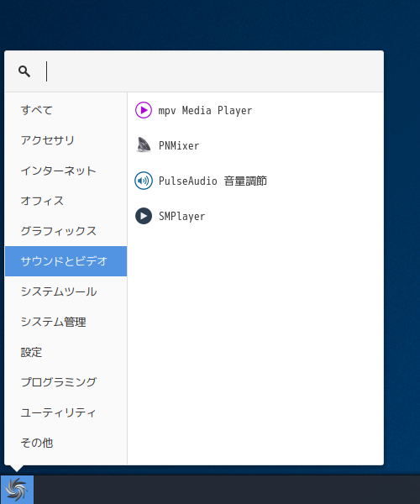Browse the プログラミング category
This screenshot has height=504, width=420.
pos(66,382)
